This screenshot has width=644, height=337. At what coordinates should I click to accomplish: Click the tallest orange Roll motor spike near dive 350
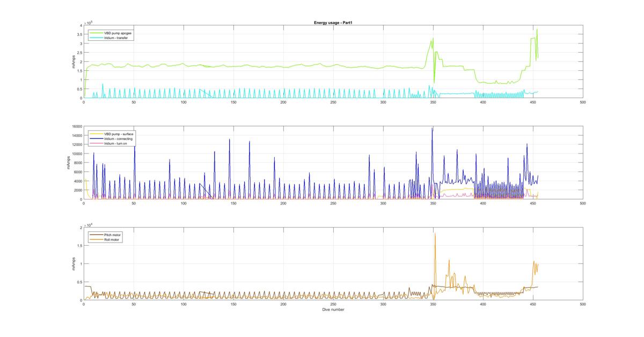point(435,233)
